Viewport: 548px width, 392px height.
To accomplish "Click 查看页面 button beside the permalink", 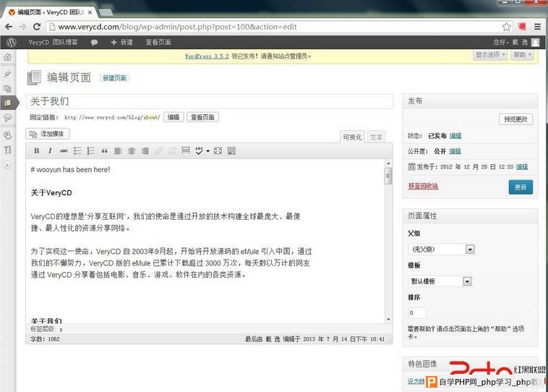I will tap(202, 117).
